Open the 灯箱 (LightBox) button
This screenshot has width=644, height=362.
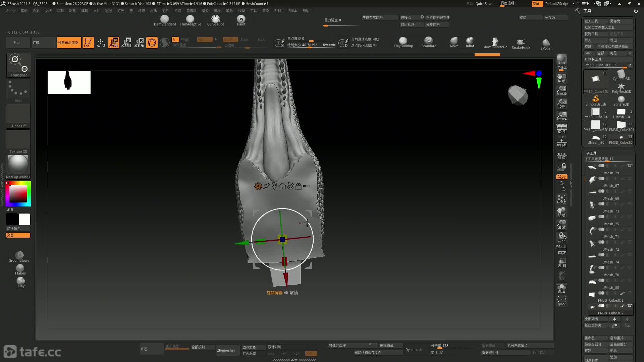[43, 43]
